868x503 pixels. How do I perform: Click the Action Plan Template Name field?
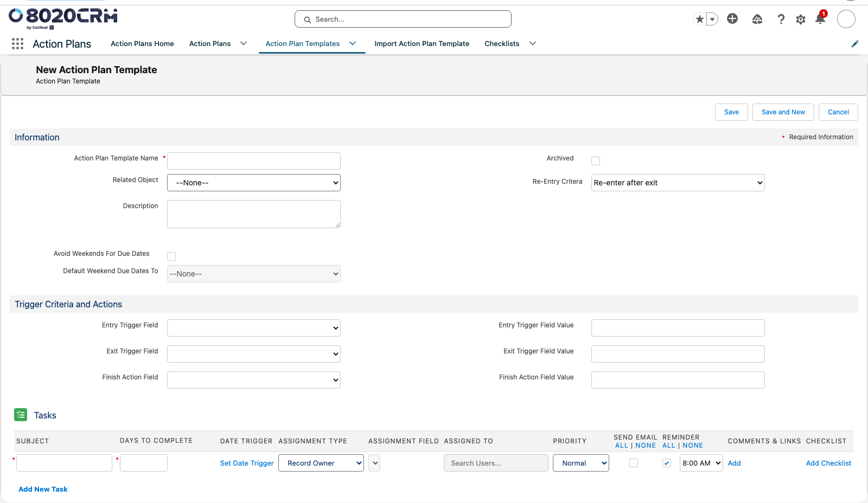tap(254, 161)
